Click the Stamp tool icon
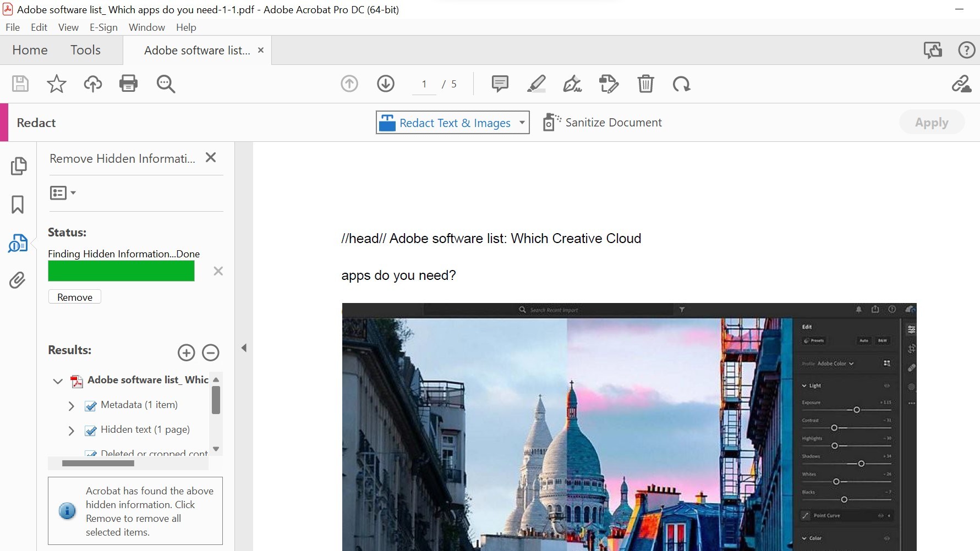The width and height of the screenshot is (980, 551). [x=609, y=84]
